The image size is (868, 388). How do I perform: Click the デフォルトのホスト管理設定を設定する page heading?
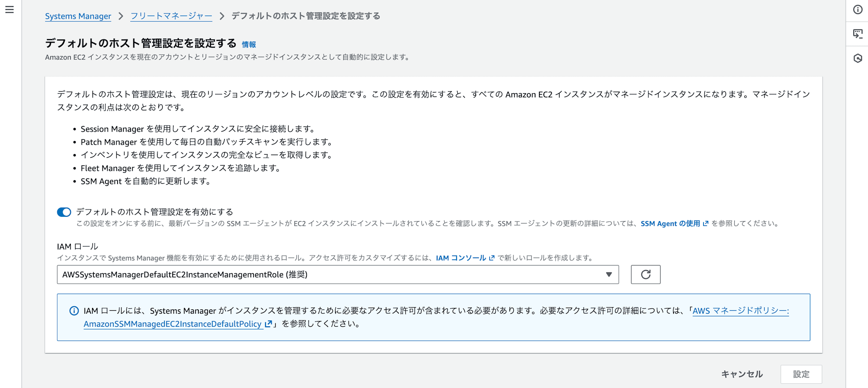click(x=141, y=43)
